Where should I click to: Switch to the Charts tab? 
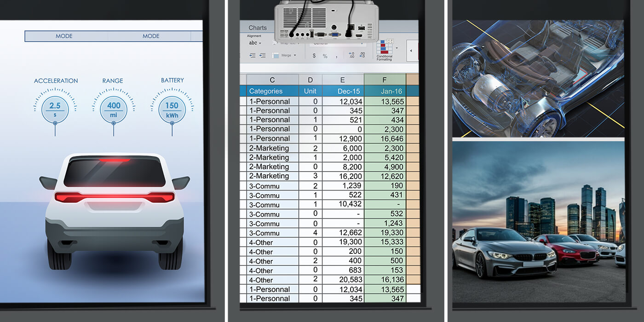pos(258,28)
